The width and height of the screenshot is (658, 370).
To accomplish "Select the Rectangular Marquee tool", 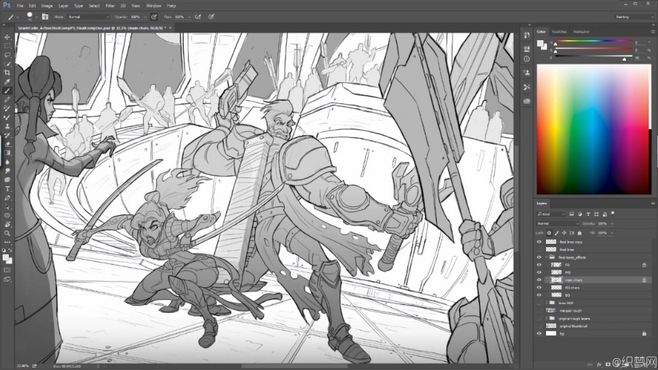I will 7,46.
